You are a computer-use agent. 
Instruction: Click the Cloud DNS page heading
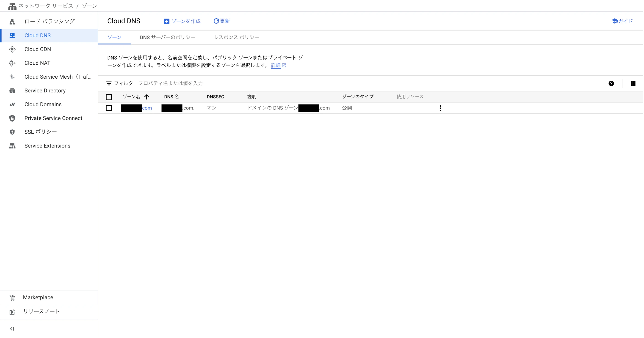pyautogui.click(x=124, y=21)
